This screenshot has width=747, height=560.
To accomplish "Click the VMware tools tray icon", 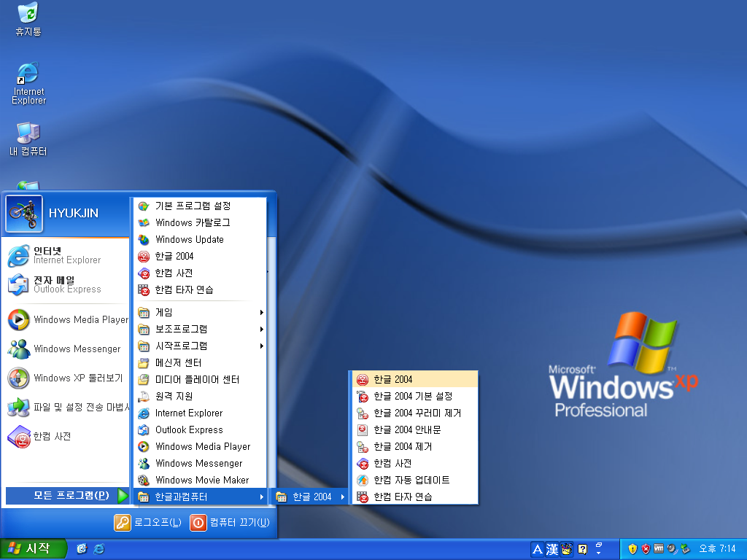I will 659,548.
